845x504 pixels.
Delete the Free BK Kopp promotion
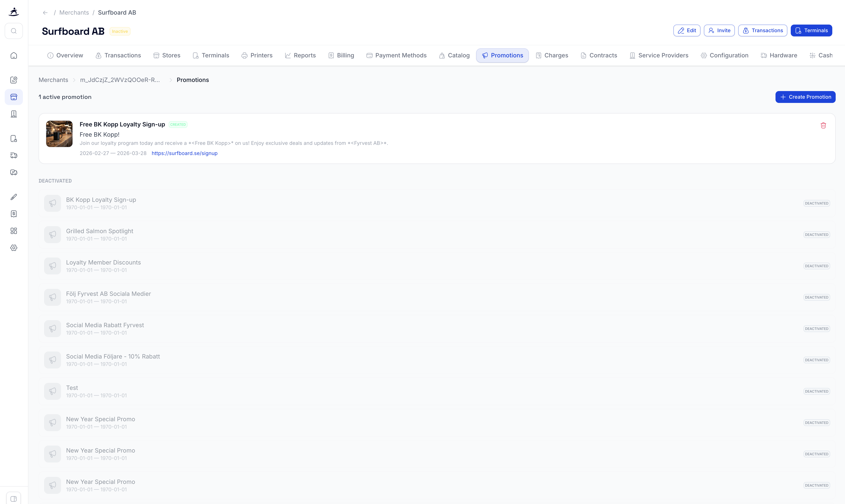tap(823, 125)
